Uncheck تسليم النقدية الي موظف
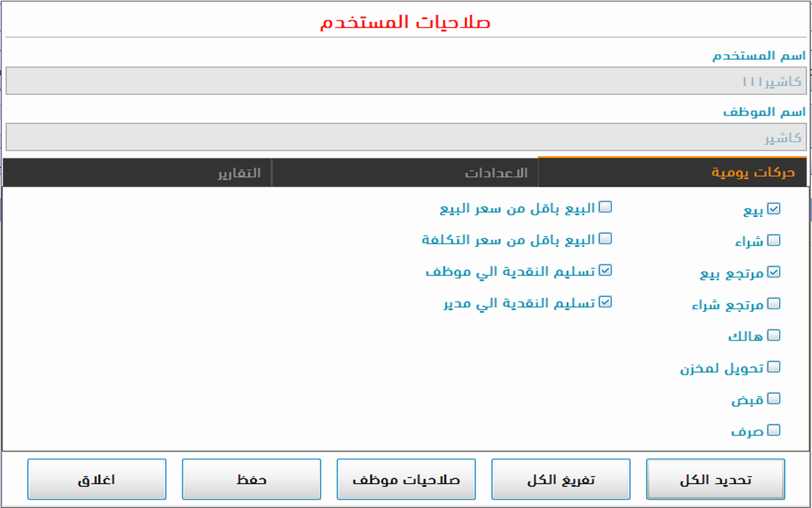The width and height of the screenshot is (812, 508). 605,270
